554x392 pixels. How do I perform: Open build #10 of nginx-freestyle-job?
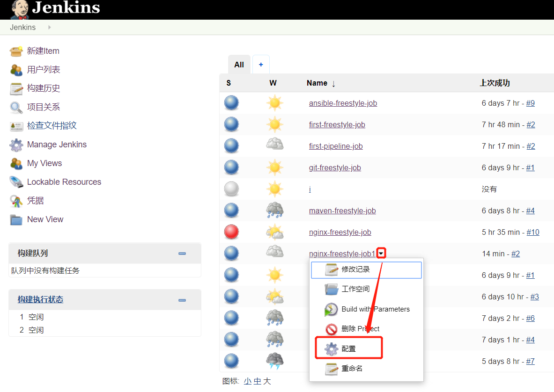[533, 232]
